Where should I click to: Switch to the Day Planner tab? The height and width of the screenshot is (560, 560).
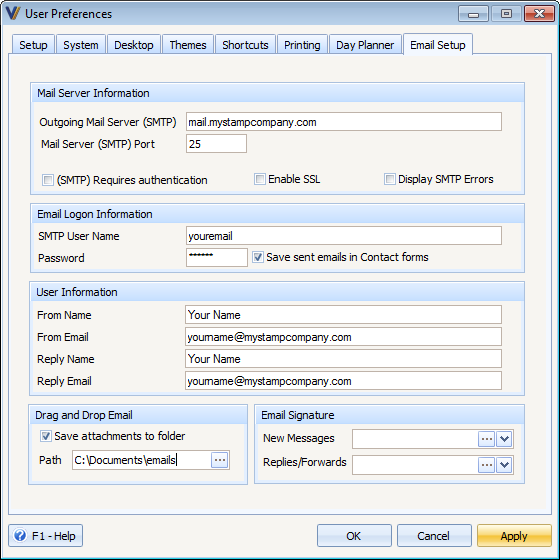[x=365, y=45]
